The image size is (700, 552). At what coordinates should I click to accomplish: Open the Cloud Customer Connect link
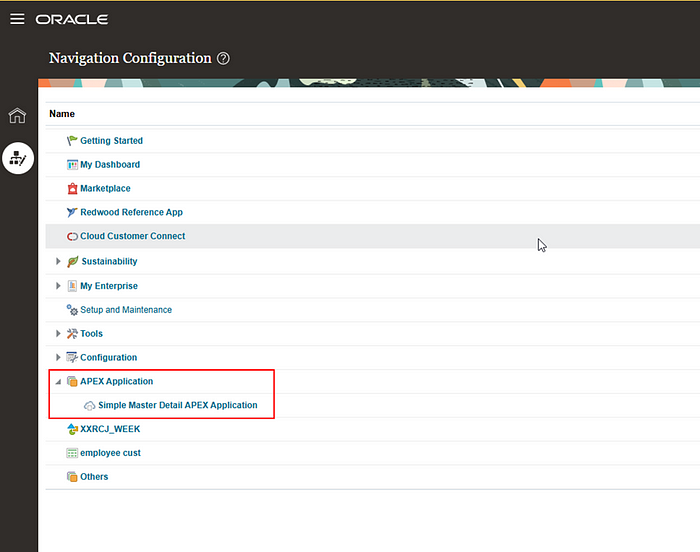pyautogui.click(x=133, y=236)
